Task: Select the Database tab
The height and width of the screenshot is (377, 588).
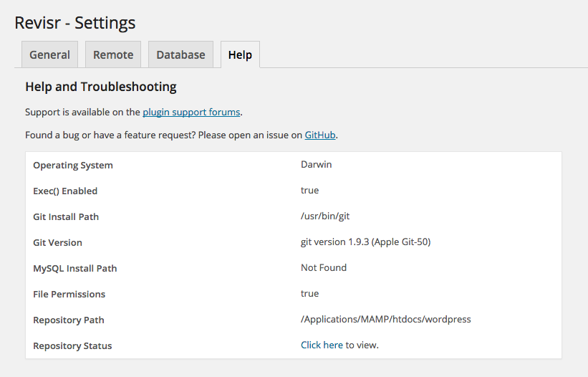Action: coord(180,54)
